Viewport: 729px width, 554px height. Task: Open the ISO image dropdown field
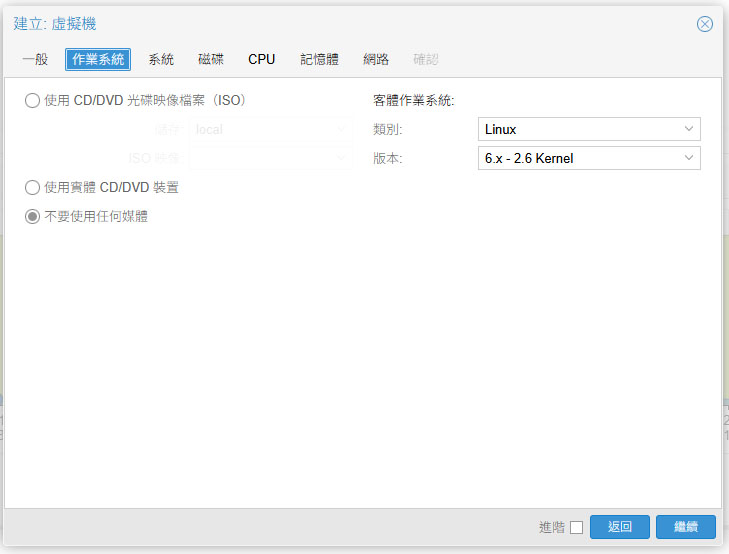coord(270,158)
